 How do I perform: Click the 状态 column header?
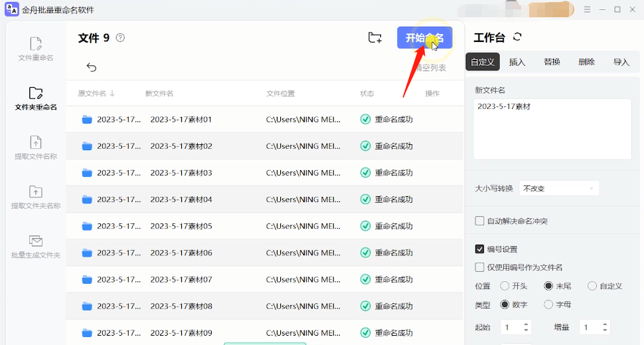pyautogui.click(x=367, y=93)
